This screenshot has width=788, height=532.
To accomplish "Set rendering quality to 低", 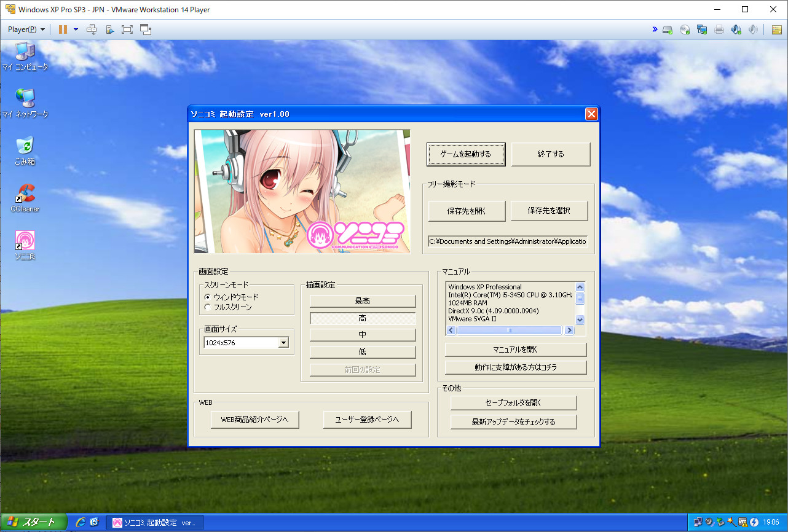I will (x=363, y=352).
